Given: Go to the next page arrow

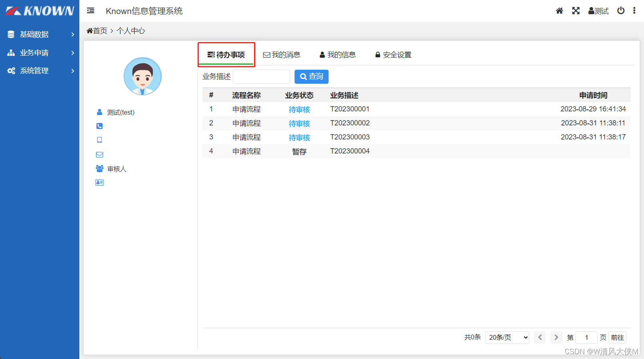Looking at the screenshot, I should point(556,338).
